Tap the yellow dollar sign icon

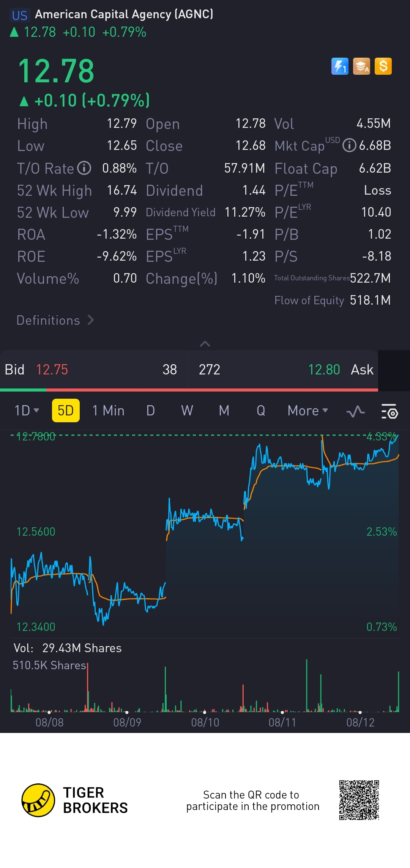click(x=383, y=66)
